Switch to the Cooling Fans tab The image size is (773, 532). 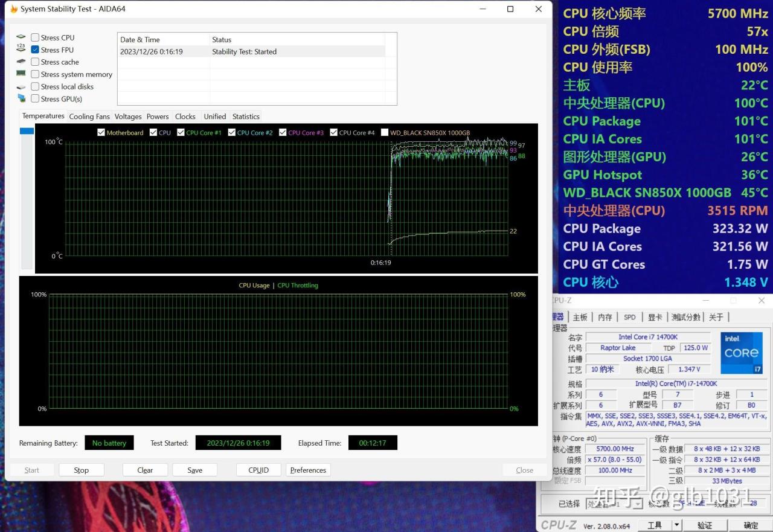point(89,117)
